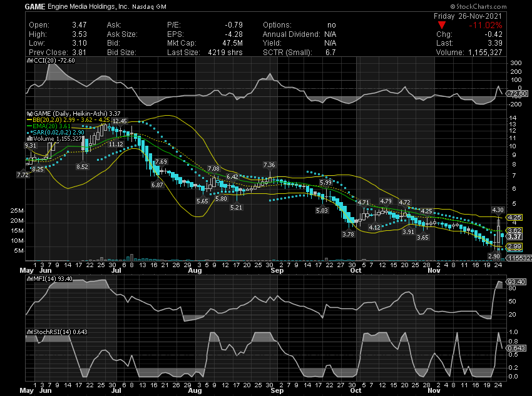Click the CCI(20) -72.60 panel title
The image size is (532, 396).
[x=54, y=61]
